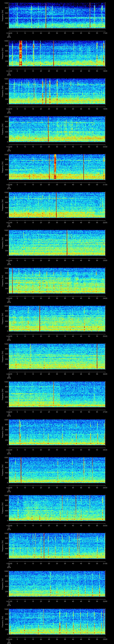The height and width of the screenshot is (644, 114).
Task: Click the 4:25:00 time axis label
Action: pyautogui.click(x=9, y=374)
